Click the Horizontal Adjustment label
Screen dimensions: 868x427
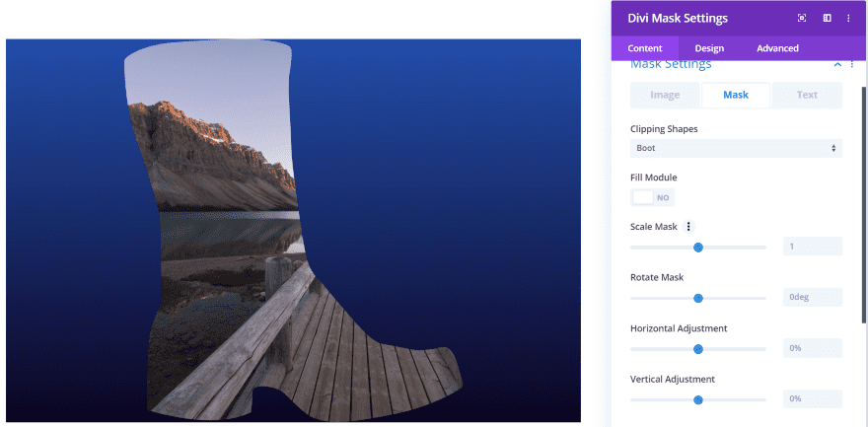coord(679,328)
